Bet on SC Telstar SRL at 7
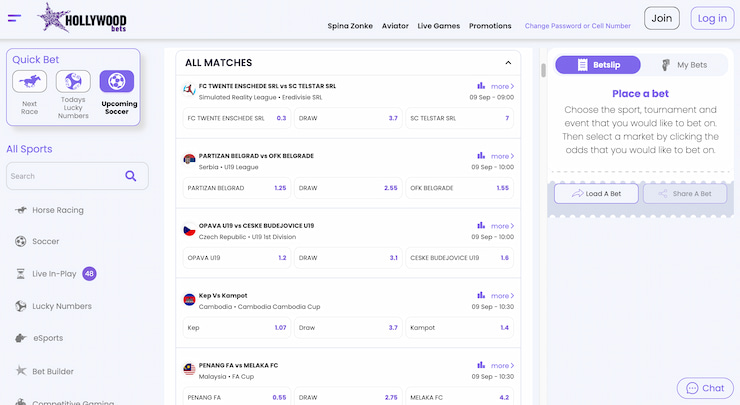 [x=459, y=118]
